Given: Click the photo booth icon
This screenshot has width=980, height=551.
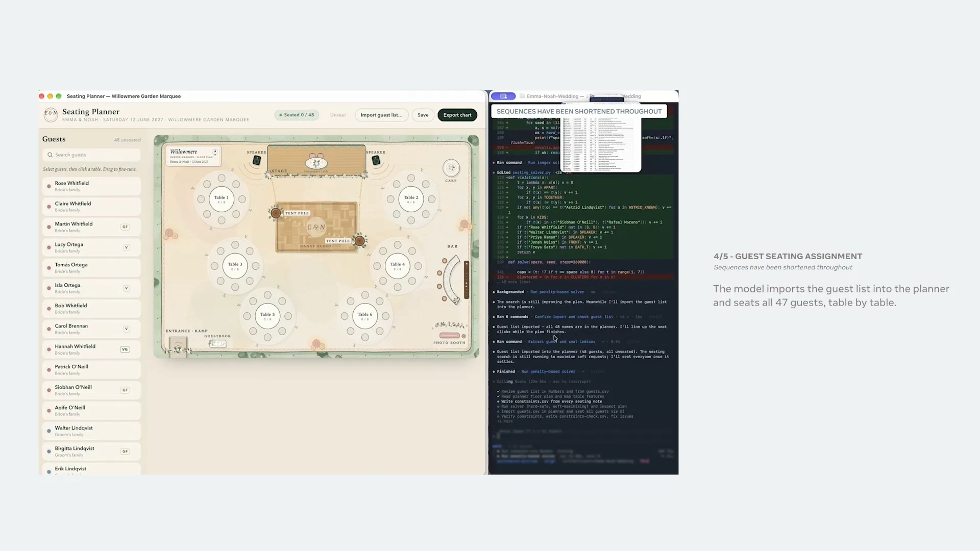Looking at the screenshot, I should tap(450, 336).
